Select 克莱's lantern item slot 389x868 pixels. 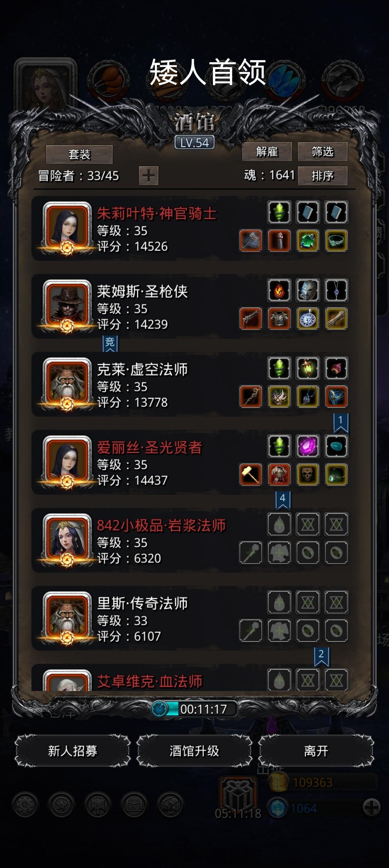coord(308,368)
